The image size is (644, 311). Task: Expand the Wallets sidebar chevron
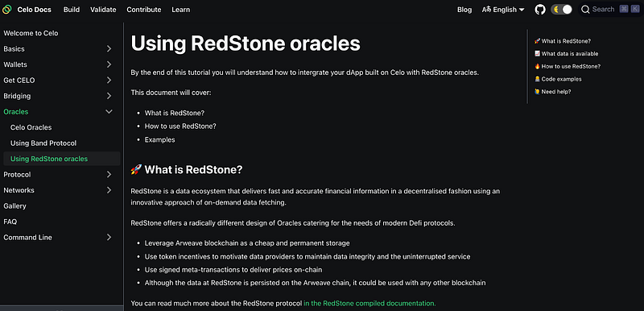[109, 64]
